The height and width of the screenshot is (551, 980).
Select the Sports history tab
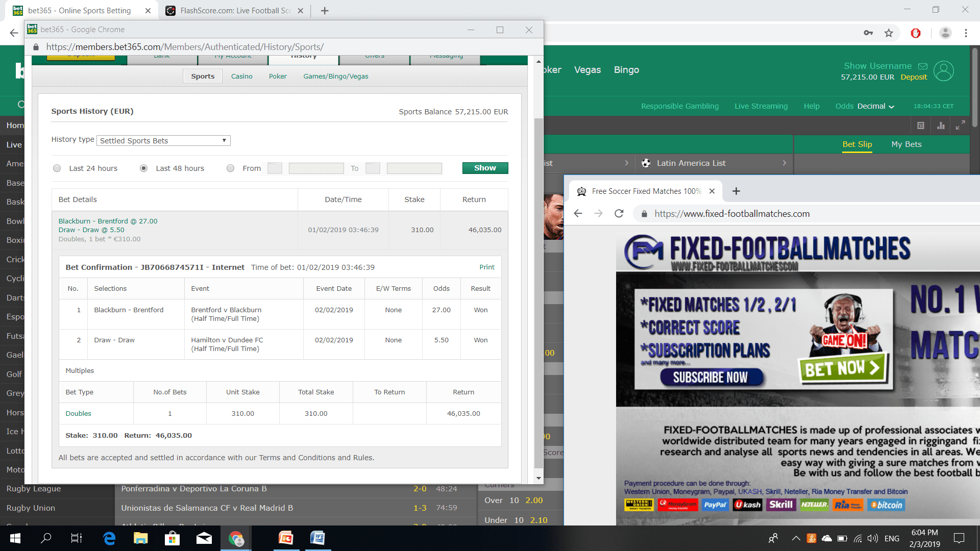[x=203, y=77]
